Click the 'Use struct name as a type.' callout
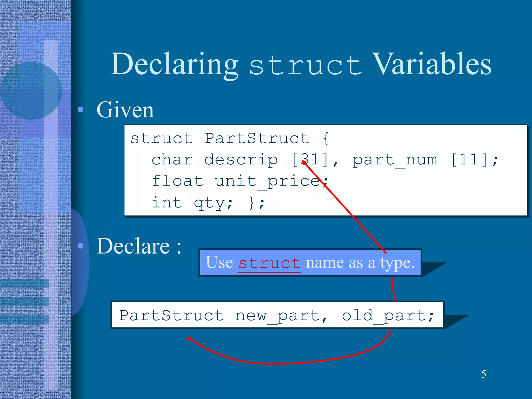 310,263
